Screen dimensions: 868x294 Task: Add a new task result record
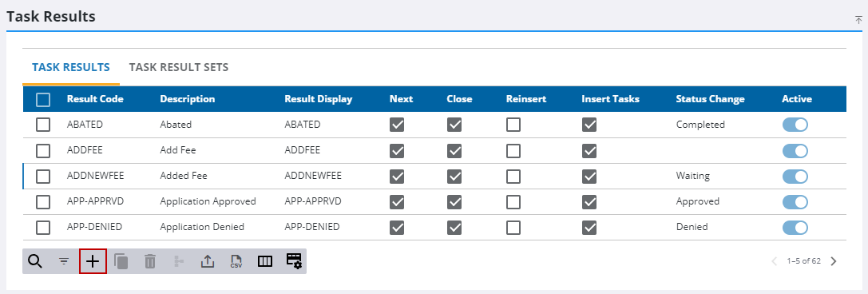pyautogui.click(x=93, y=261)
